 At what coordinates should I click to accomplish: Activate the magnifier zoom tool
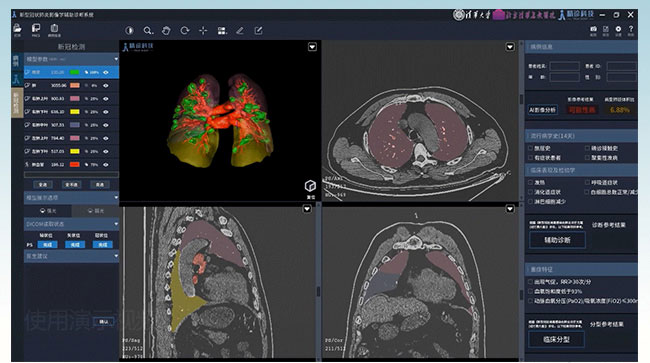tap(148, 31)
